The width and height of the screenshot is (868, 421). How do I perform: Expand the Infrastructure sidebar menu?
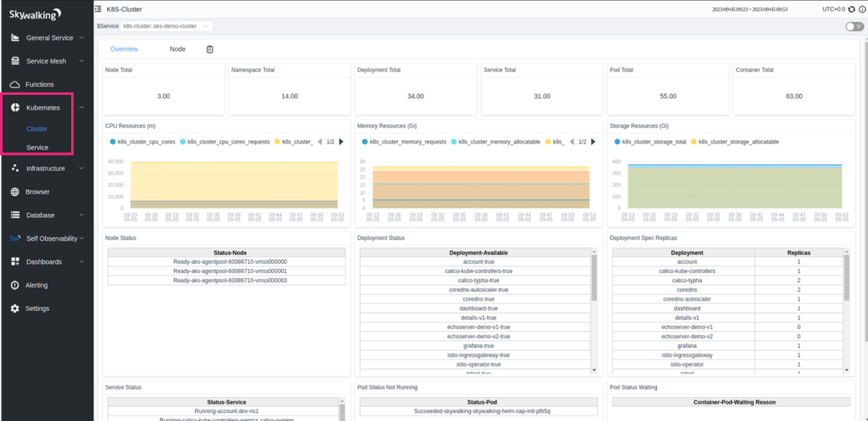tap(46, 169)
